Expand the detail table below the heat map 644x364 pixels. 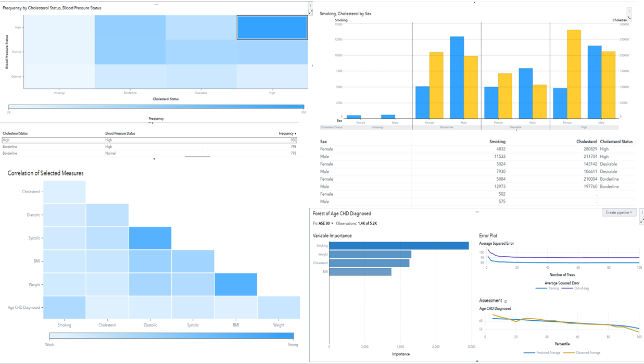pos(154,159)
